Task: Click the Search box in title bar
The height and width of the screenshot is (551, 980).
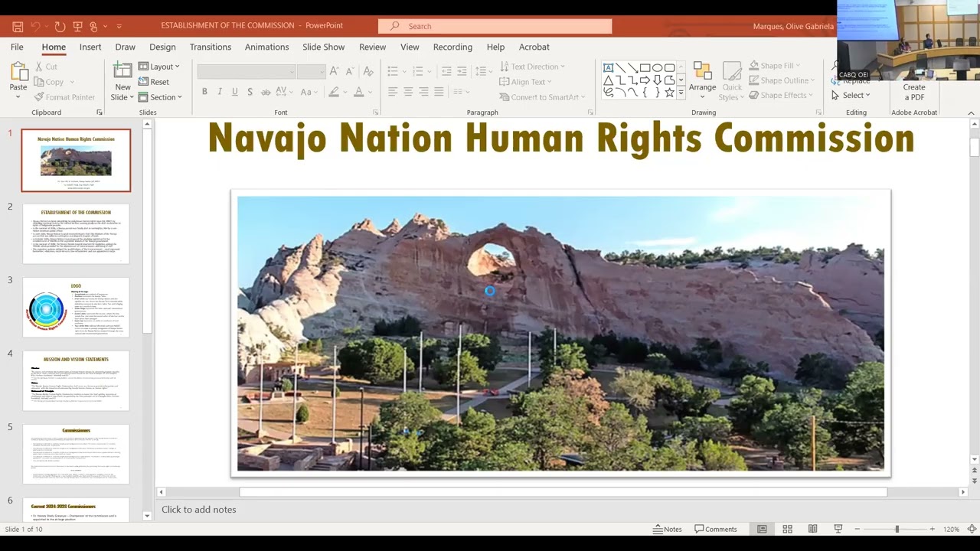Action: tap(495, 26)
